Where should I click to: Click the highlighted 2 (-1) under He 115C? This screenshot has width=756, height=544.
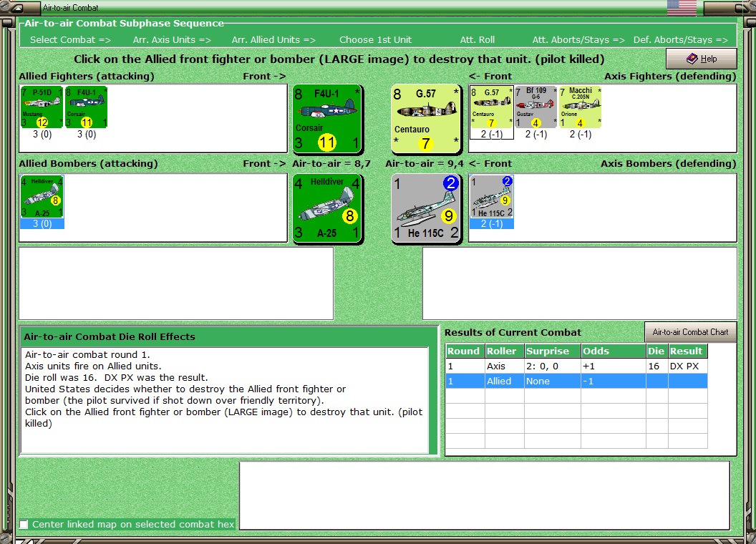tap(491, 224)
